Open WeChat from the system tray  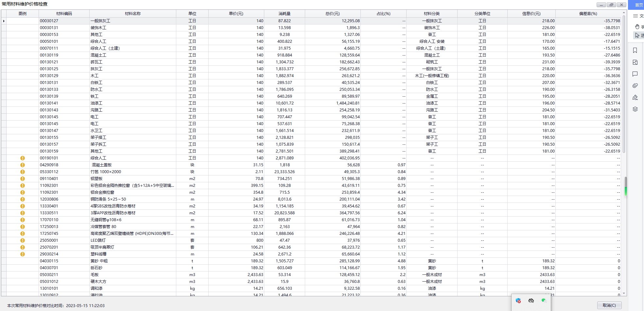544,301
